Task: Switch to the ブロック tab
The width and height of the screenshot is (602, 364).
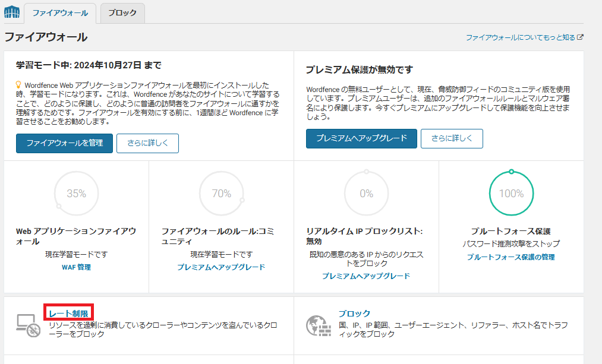Action: (122, 13)
